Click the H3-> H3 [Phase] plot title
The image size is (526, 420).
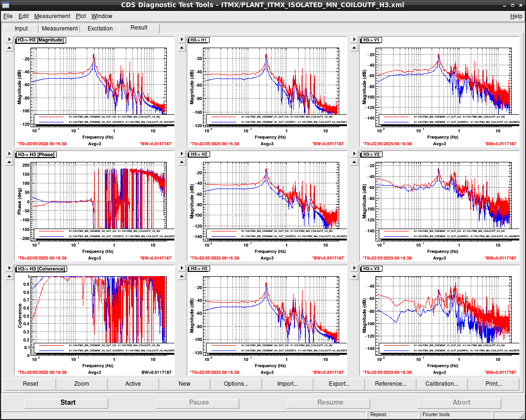(x=36, y=155)
